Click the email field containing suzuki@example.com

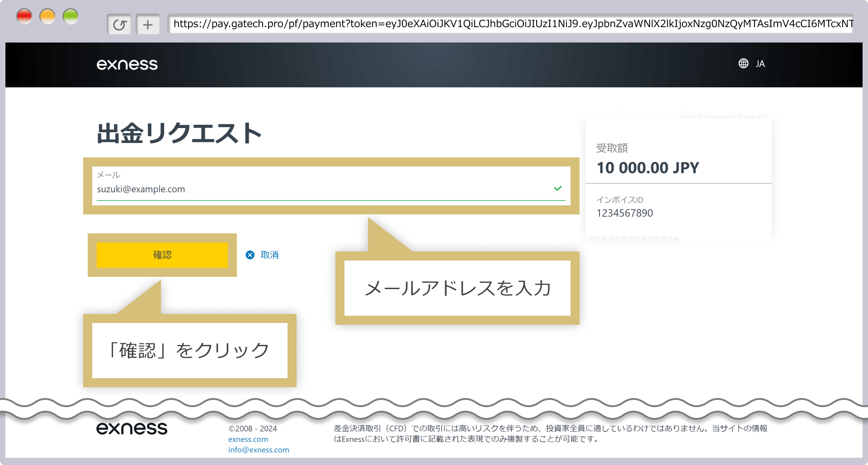331,186
